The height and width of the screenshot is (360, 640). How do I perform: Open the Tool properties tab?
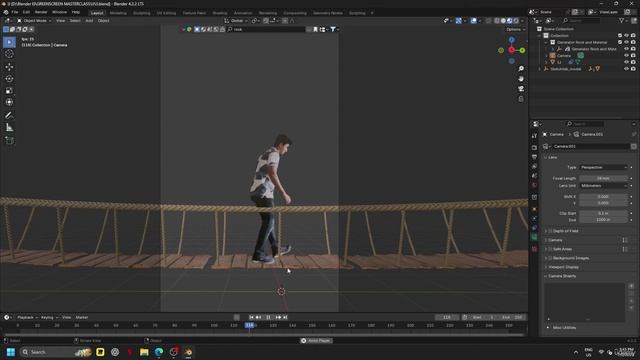534,136
